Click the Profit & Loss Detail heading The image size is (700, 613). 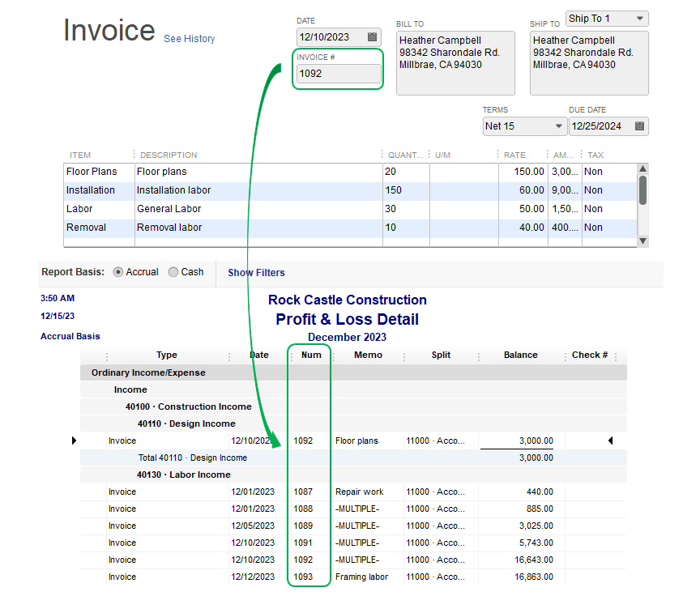[348, 319]
